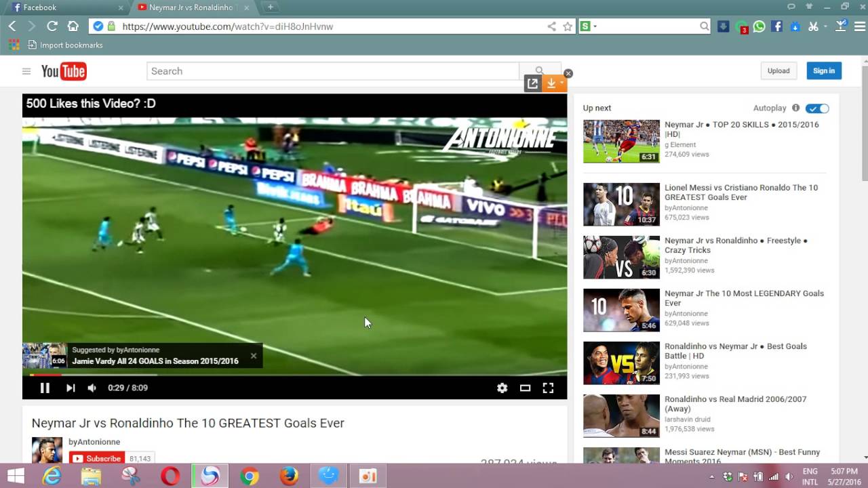Pop out the video in new window

[x=532, y=83]
